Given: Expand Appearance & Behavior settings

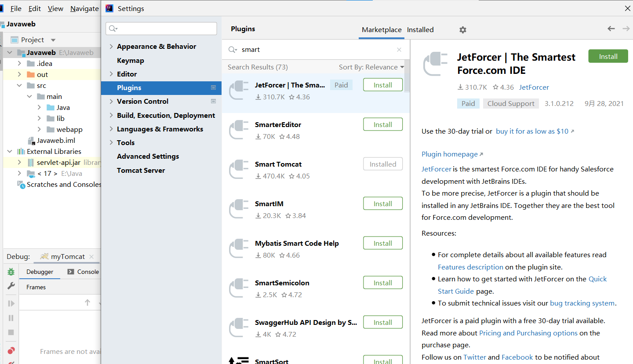Looking at the screenshot, I should tap(111, 47).
